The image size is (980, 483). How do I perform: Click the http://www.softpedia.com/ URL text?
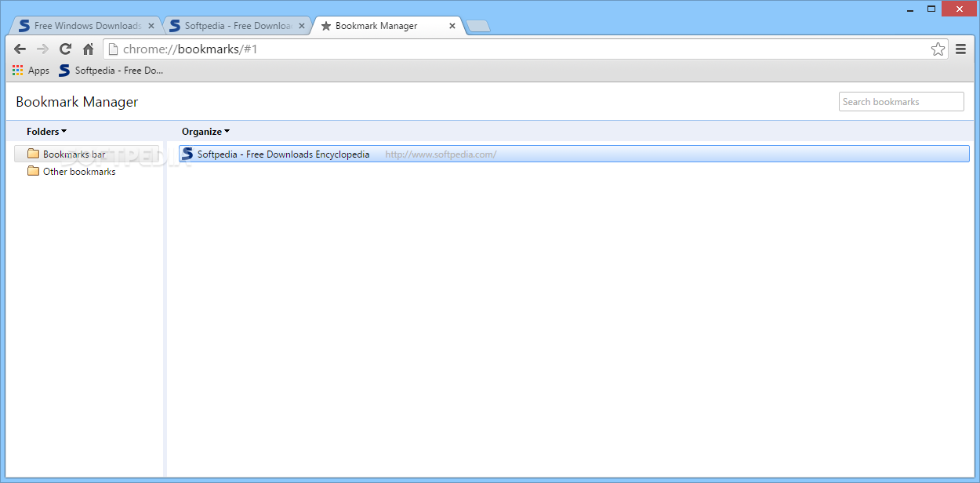(441, 154)
